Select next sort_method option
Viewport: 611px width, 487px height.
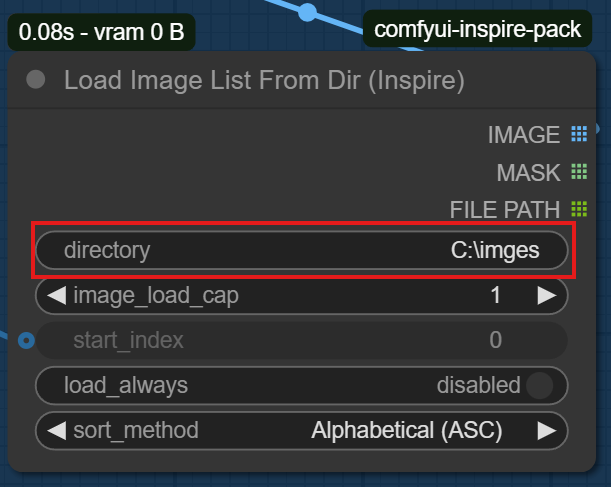click(546, 431)
